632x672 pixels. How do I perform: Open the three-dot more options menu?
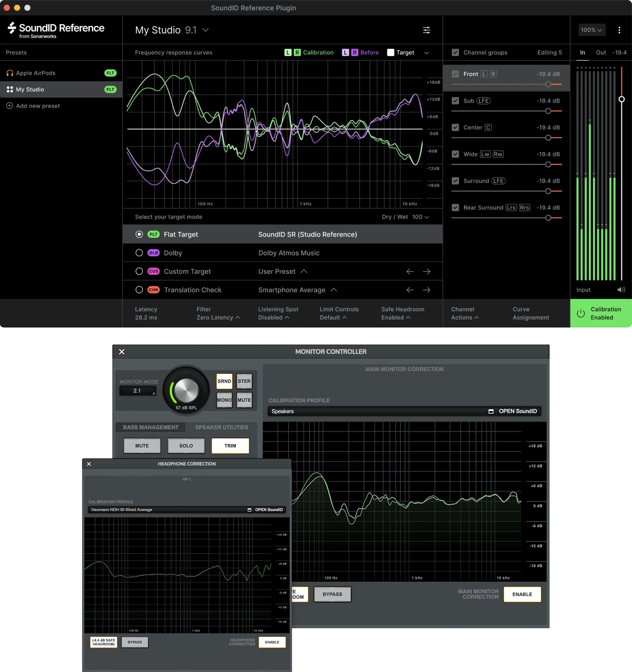tap(619, 30)
